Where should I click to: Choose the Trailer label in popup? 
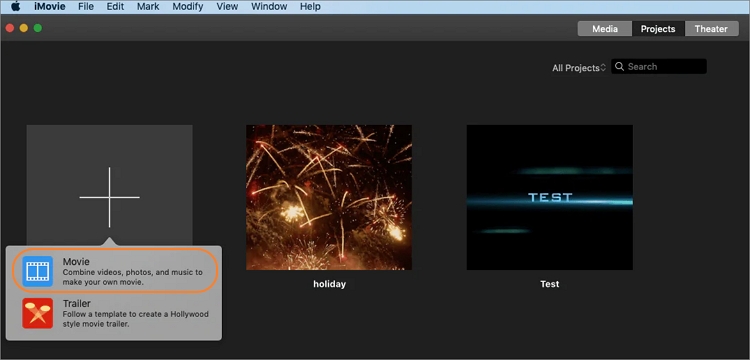pyautogui.click(x=77, y=304)
